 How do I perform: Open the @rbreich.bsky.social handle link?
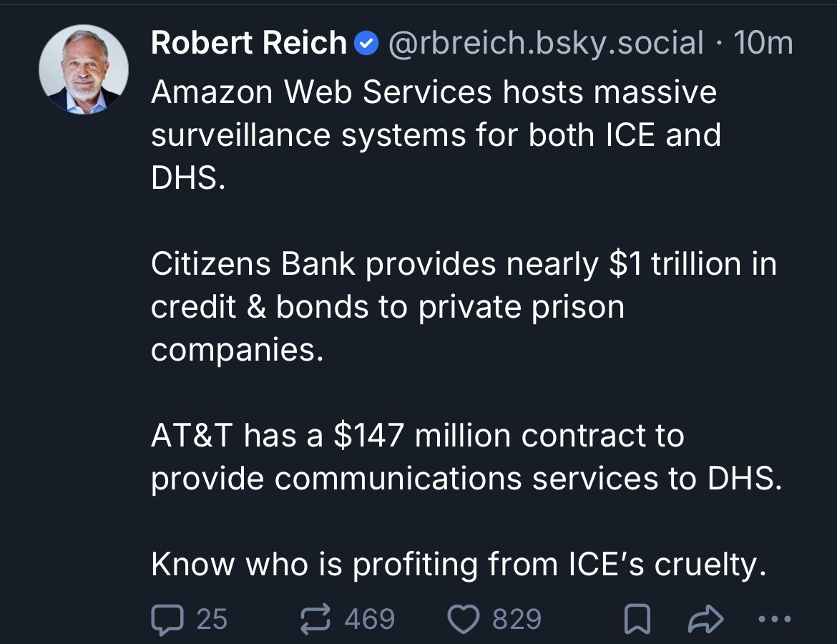[x=546, y=44]
